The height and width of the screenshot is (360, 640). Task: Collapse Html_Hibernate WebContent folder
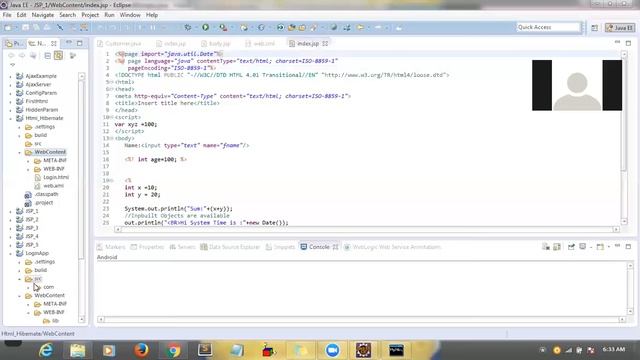[20, 152]
